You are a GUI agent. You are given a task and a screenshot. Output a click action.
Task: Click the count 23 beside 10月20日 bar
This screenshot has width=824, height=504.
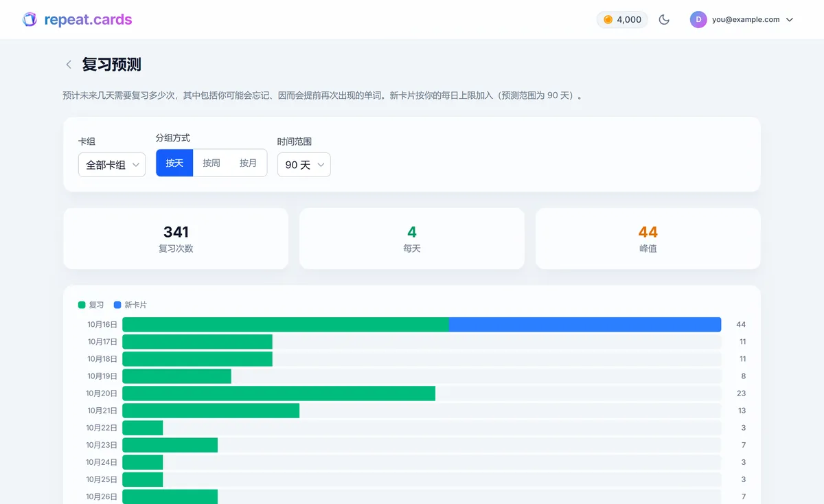741,393
